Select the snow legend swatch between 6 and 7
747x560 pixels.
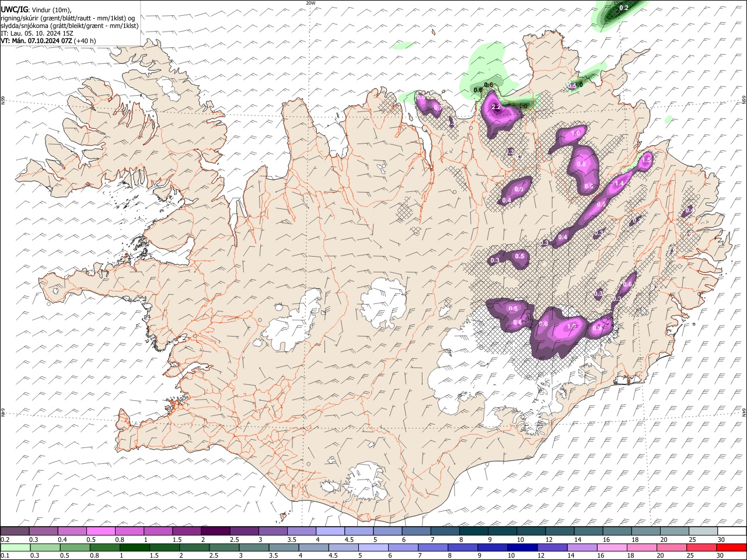coord(416,531)
